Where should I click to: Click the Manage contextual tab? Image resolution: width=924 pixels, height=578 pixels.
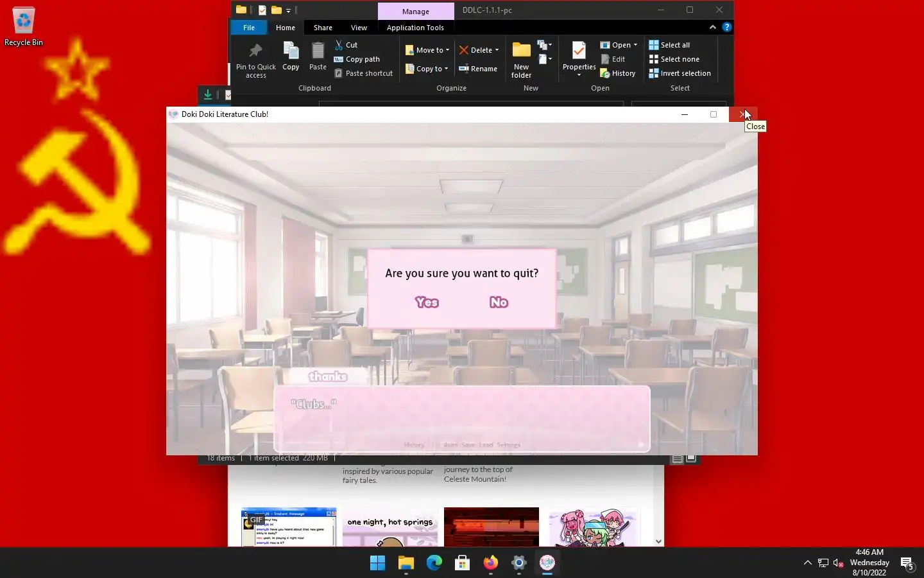click(415, 11)
